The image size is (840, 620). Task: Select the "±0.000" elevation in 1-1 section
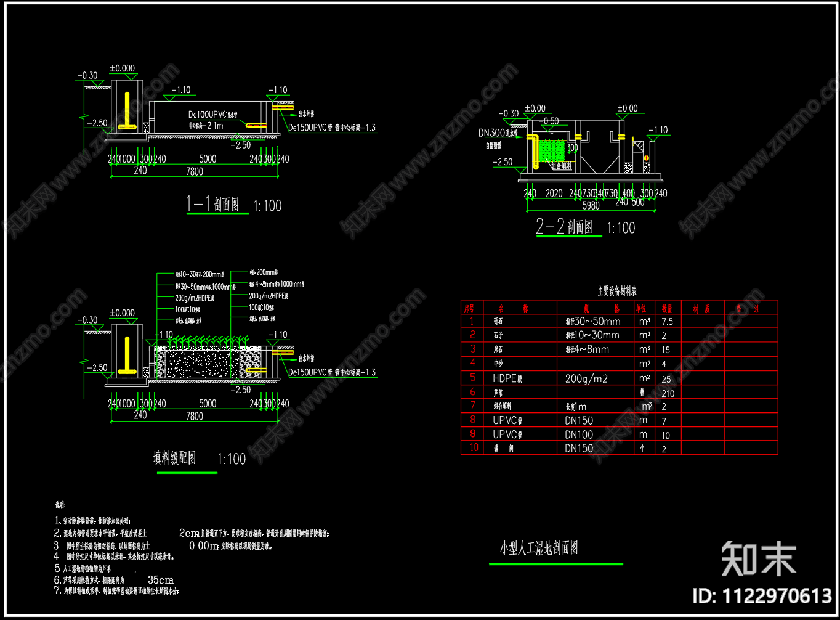click(123, 68)
